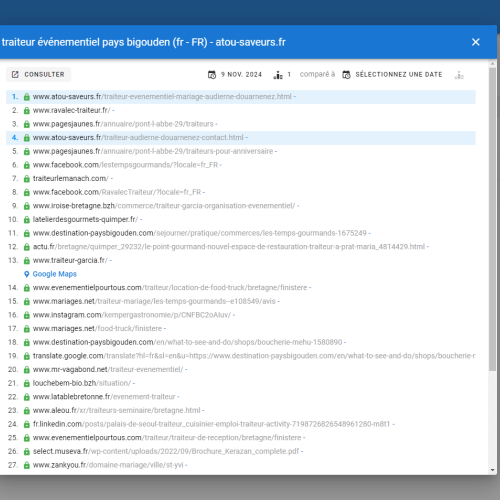Image resolution: width=500 pixels, height=500 pixels.
Task: Close the keyword results dialog
Action: coord(476,42)
